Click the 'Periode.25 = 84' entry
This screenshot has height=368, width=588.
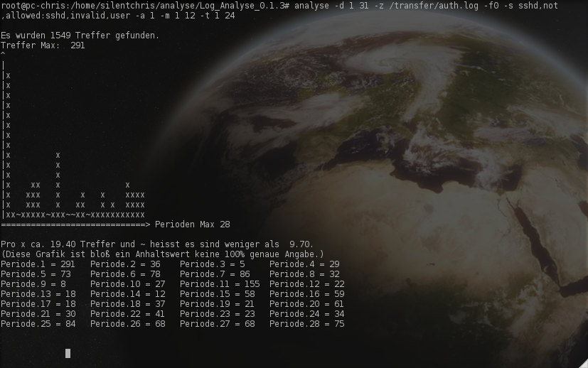pos(38,324)
